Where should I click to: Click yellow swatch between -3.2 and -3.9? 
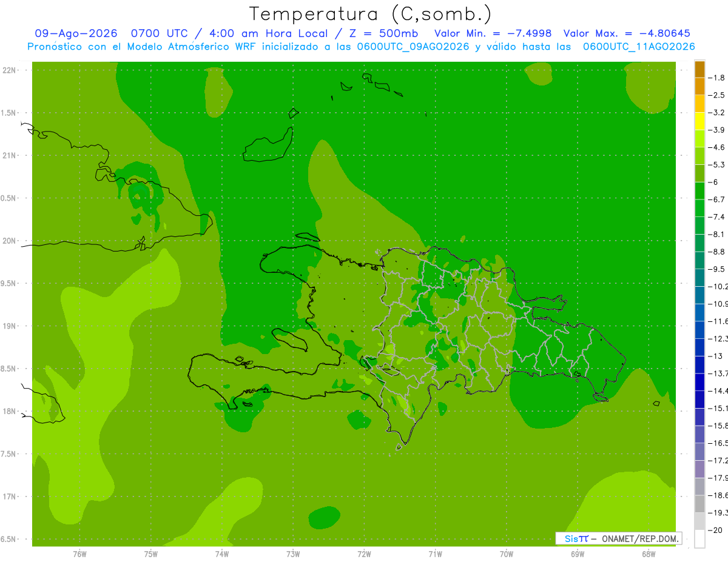point(699,121)
